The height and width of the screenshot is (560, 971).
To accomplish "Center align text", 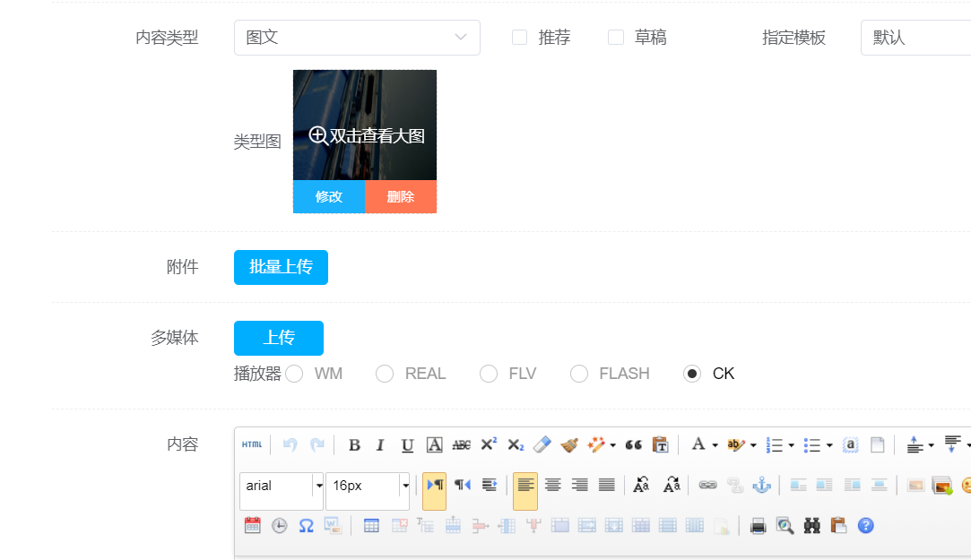I will coord(553,485).
